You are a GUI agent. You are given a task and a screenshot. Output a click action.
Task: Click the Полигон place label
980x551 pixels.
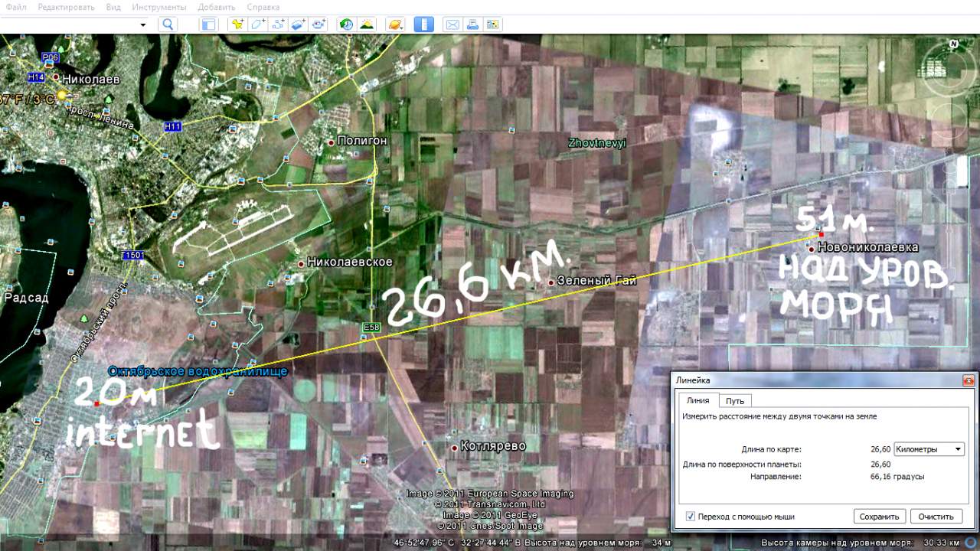click(362, 141)
